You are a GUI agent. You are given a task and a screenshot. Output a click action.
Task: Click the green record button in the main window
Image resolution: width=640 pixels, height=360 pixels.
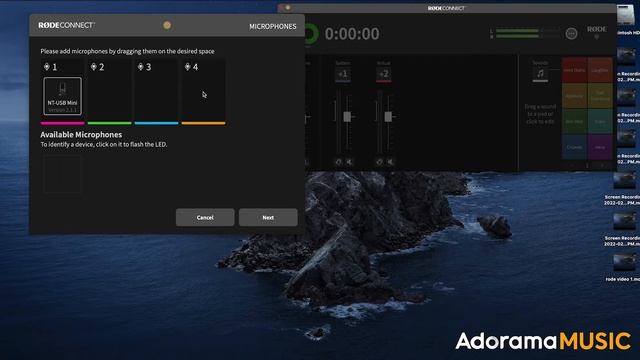coord(310,34)
